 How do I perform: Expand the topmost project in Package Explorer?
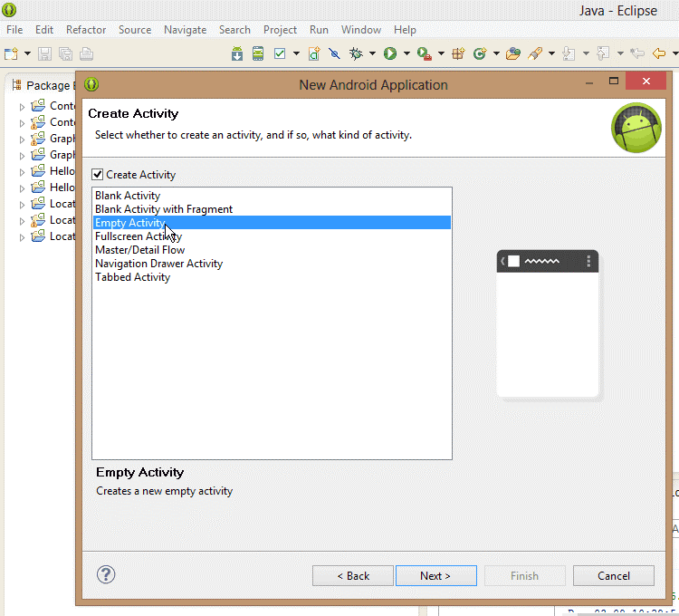pyautogui.click(x=23, y=107)
